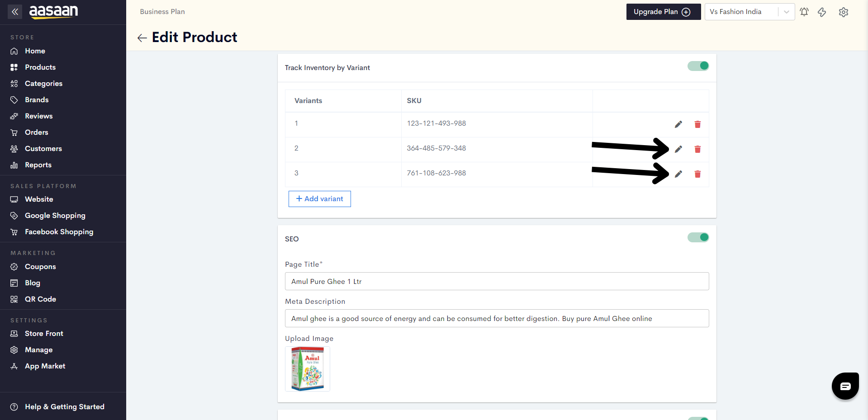Edit variant 2 with pencil icon
Screen dimensions: 868x420
[x=678, y=149]
